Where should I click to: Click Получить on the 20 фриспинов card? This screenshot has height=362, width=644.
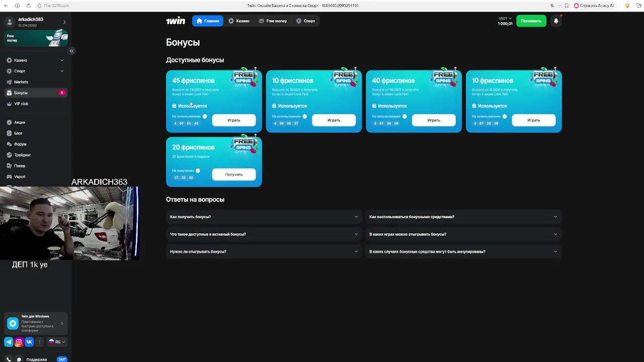234,174
